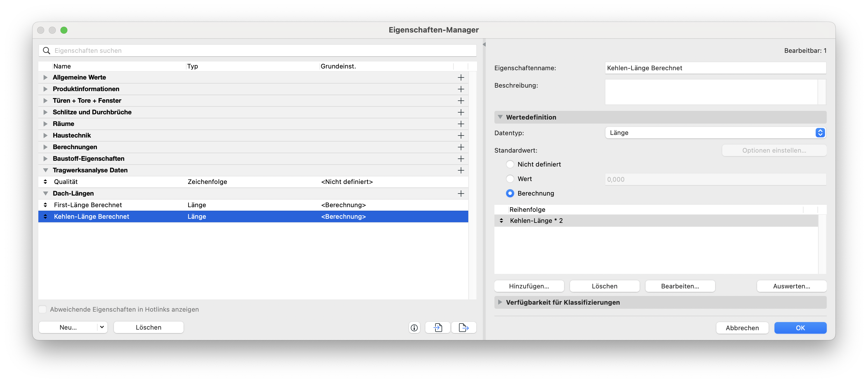
Task: Click reorder handle of Kehlen-Länge * 2 expression
Action: pyautogui.click(x=501, y=221)
